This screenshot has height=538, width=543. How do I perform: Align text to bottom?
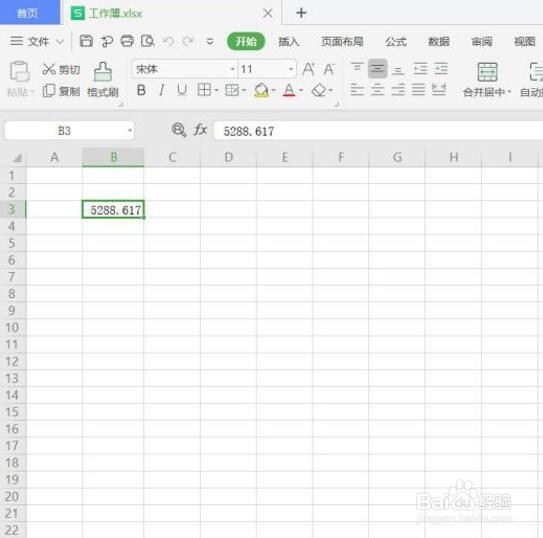[x=398, y=70]
